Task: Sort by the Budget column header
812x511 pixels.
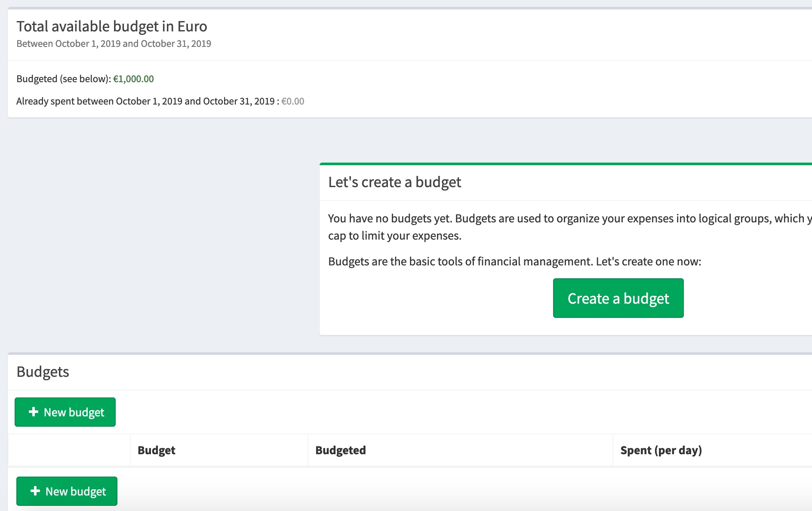Action: pos(156,450)
